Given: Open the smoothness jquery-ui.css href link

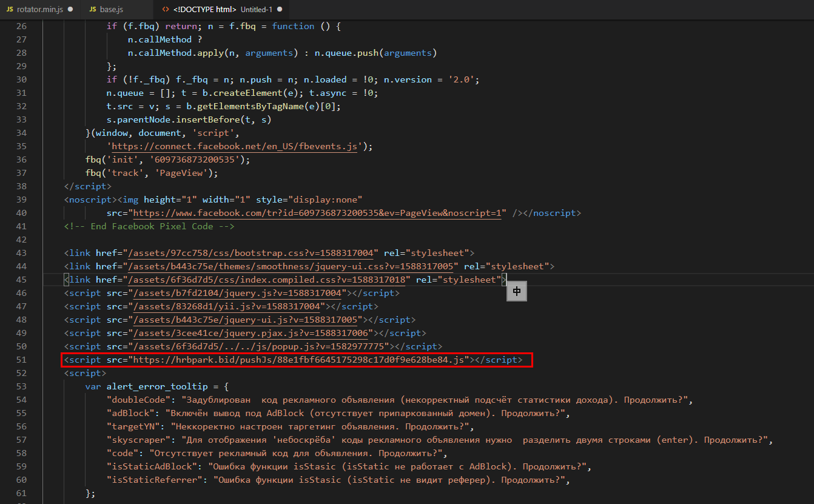Looking at the screenshot, I should [291, 266].
